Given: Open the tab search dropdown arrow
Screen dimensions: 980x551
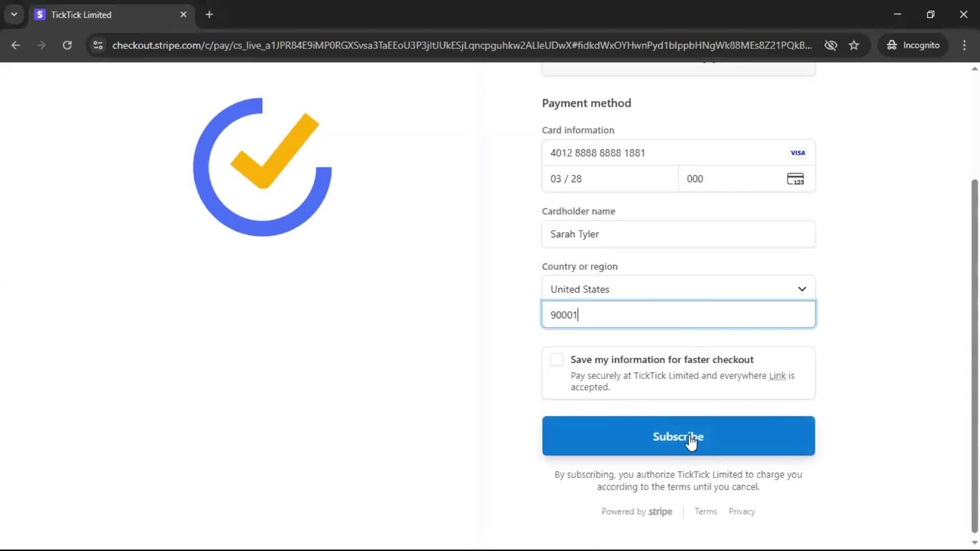Looking at the screenshot, I should coord(14,14).
